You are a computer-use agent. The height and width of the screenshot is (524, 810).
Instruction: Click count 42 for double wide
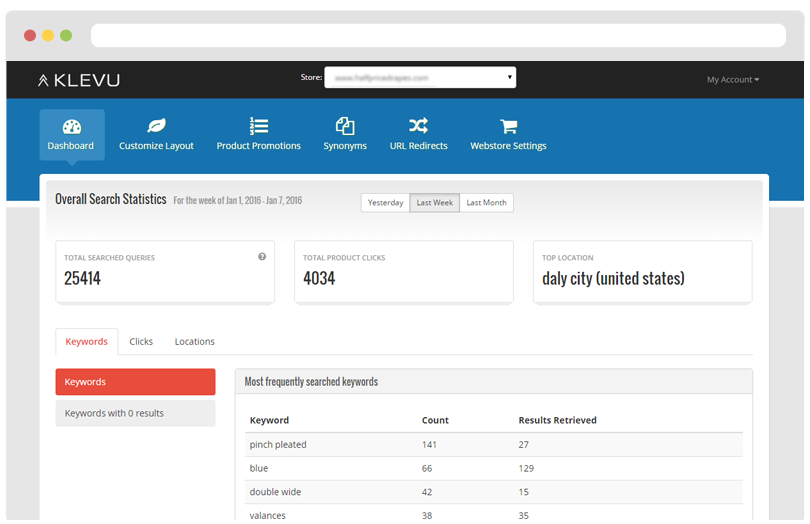click(x=427, y=492)
